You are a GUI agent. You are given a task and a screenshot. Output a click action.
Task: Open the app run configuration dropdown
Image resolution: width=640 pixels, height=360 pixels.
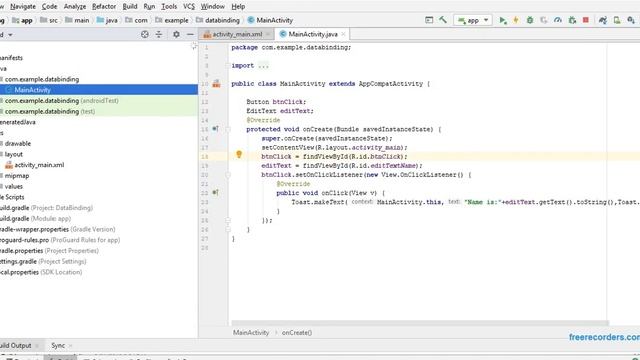473,20
